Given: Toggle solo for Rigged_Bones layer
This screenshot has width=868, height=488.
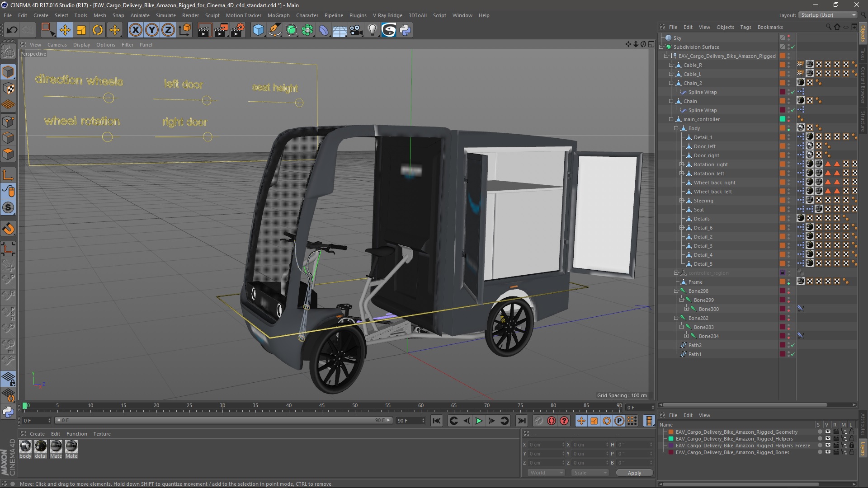Looking at the screenshot, I should pos(820,452).
